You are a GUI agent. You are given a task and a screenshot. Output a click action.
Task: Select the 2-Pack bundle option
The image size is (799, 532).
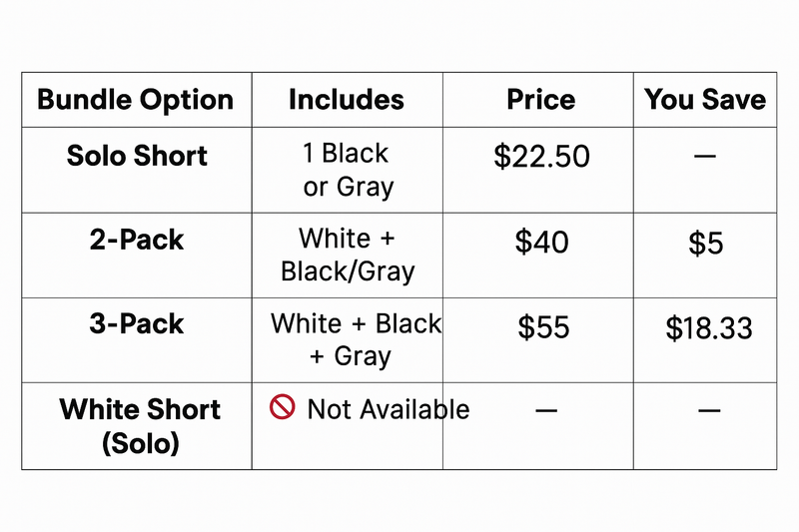[x=137, y=242]
